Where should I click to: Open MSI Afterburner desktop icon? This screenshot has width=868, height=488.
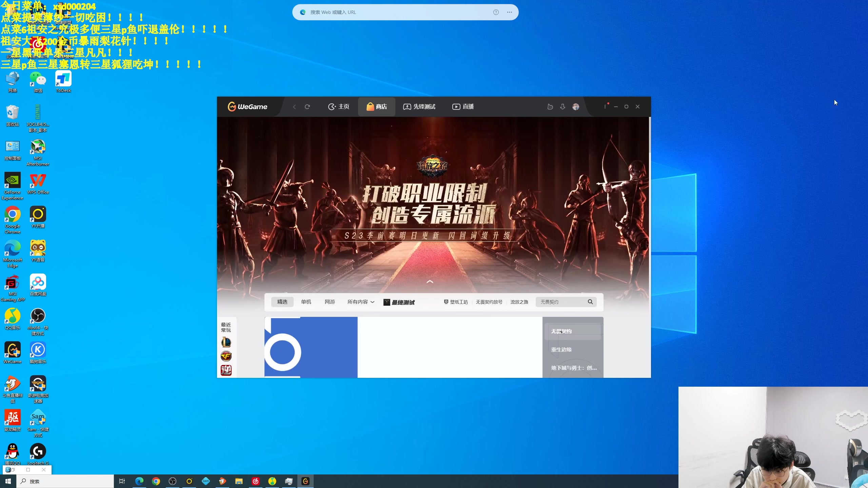tap(38, 152)
